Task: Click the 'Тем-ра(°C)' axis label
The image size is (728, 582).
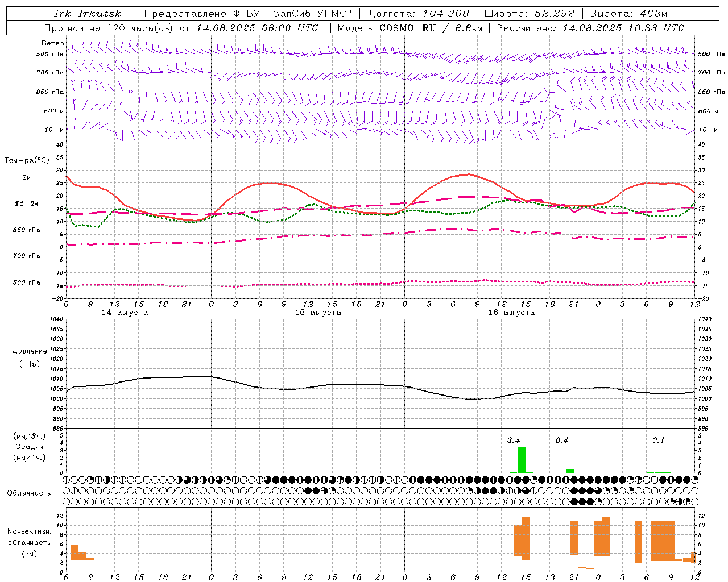Action: point(27,161)
